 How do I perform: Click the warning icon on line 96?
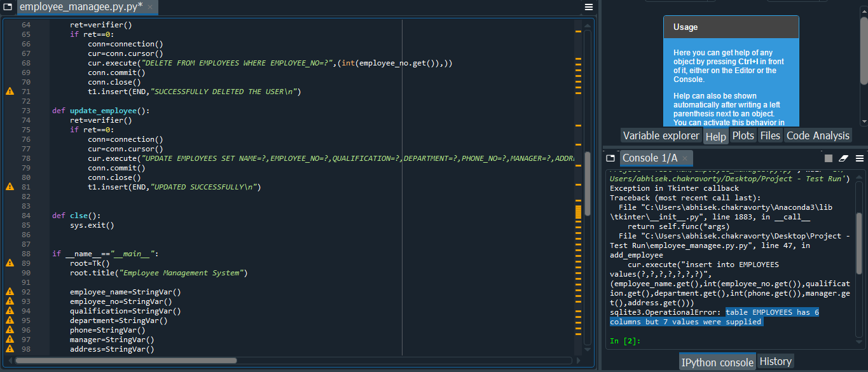(10, 330)
